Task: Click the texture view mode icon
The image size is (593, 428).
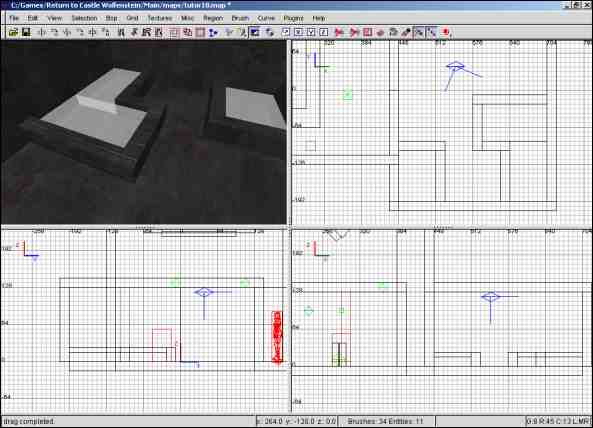Action: 241,33
